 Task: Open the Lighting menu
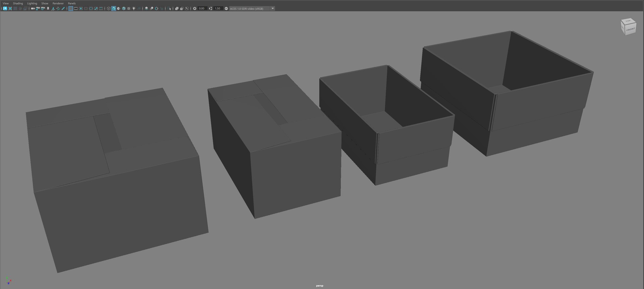(x=32, y=3)
